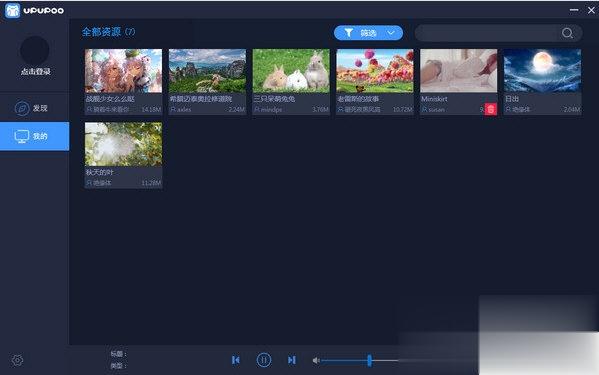Screen dimensions: 599x375
Task: Close the UPUPOO window
Action: (x=591, y=10)
